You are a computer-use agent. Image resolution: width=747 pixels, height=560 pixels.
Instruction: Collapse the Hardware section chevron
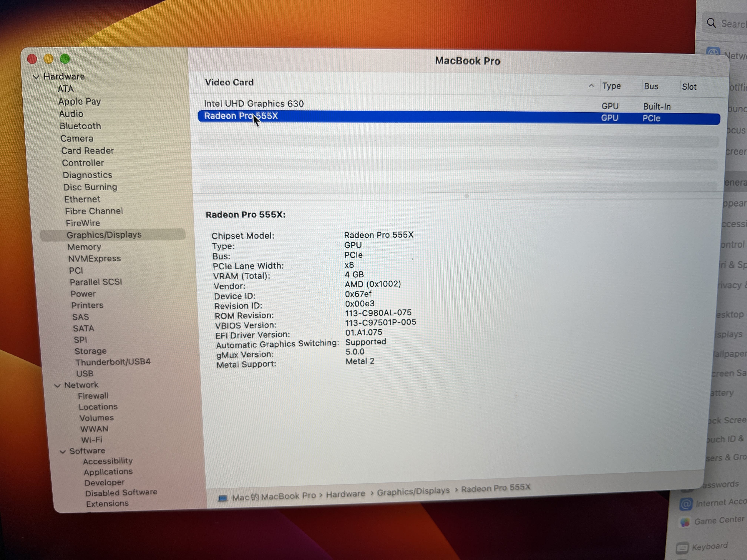pos(36,77)
